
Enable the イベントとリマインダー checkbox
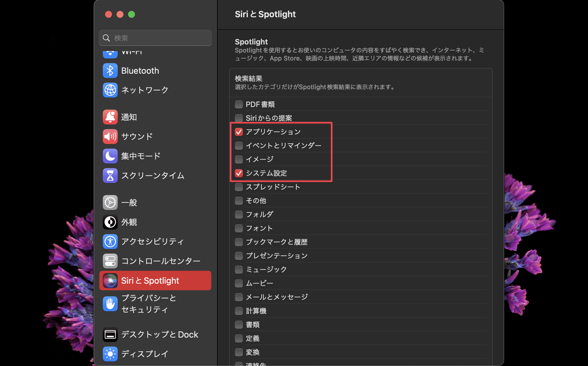pyautogui.click(x=239, y=146)
